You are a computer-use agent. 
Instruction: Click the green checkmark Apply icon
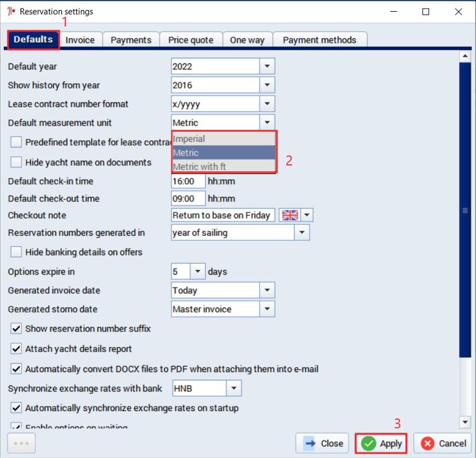(368, 444)
